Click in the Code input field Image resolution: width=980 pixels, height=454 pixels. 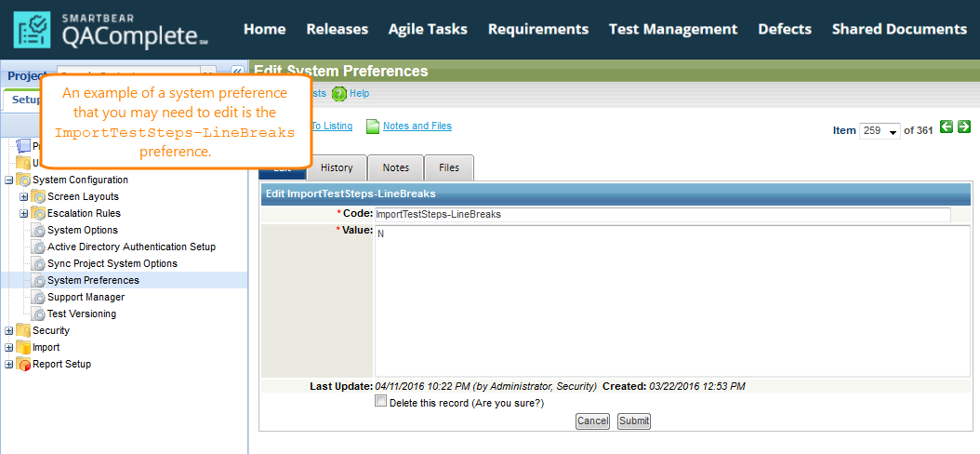pyautogui.click(x=663, y=215)
